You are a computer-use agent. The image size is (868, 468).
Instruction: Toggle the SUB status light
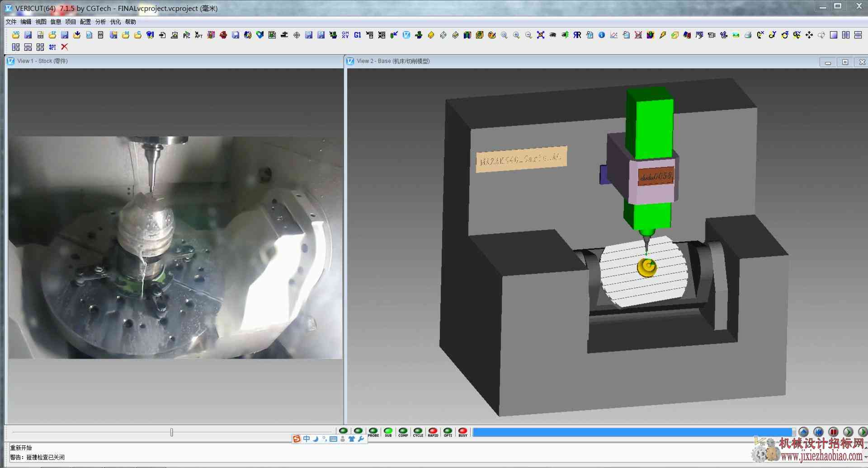pyautogui.click(x=388, y=432)
